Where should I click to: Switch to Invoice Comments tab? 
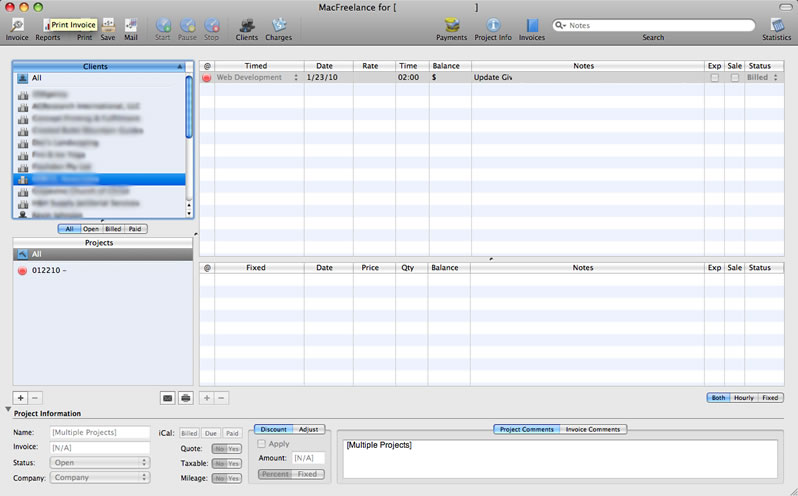[593, 429]
